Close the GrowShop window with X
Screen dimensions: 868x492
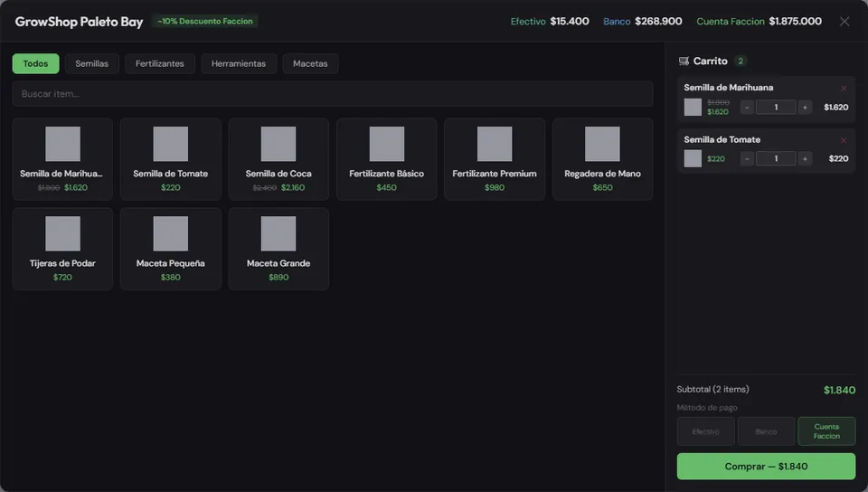click(844, 21)
